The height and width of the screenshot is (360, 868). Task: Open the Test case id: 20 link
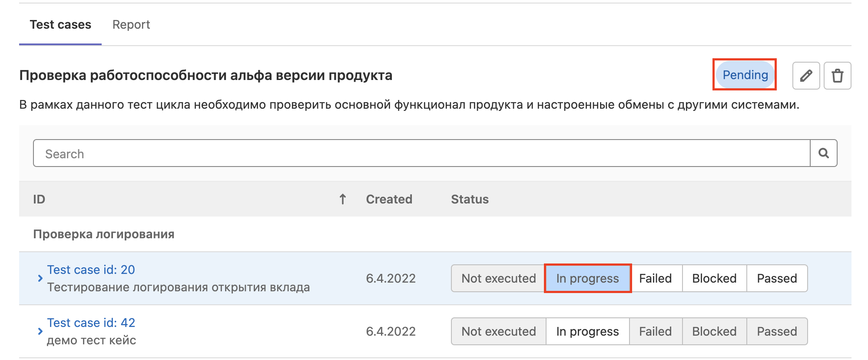coord(91,270)
